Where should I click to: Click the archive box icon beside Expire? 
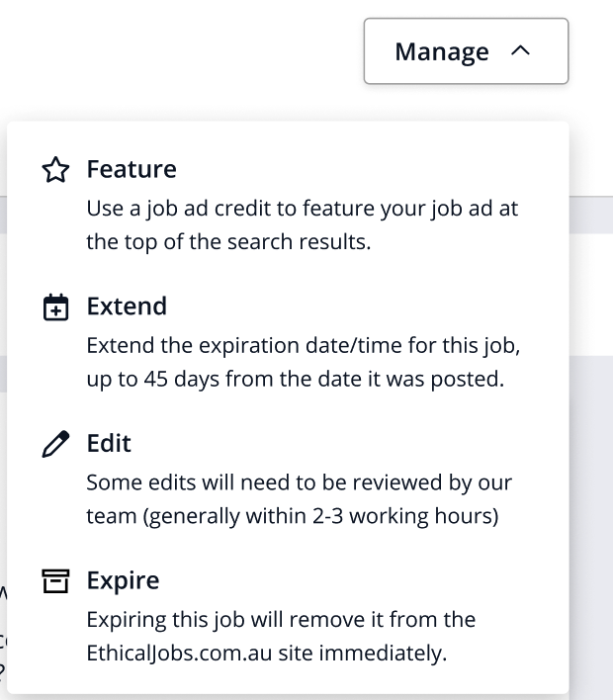click(56, 581)
